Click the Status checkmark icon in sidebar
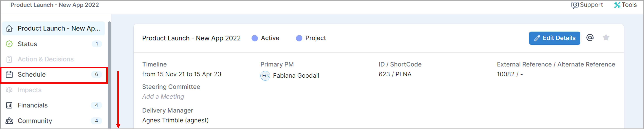Image resolution: width=644 pixels, height=133 pixels. (9, 44)
